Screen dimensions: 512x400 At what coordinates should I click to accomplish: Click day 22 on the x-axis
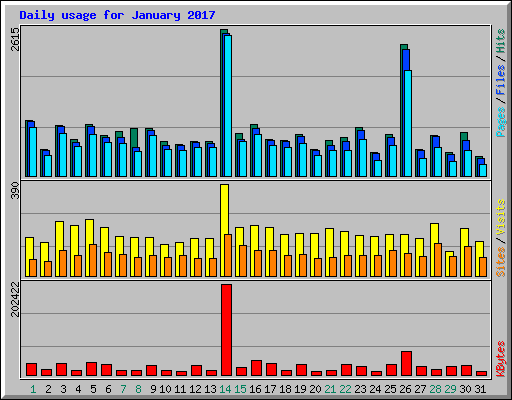tap(345, 389)
